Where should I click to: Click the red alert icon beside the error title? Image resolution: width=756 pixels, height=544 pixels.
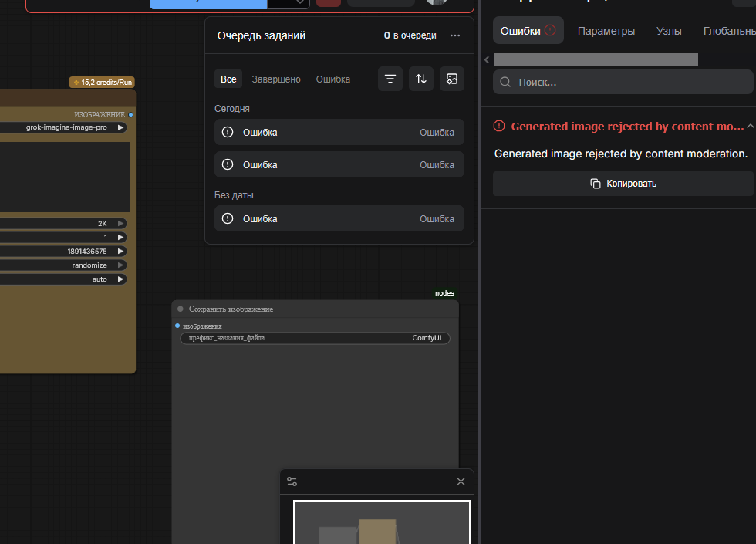coord(499,127)
